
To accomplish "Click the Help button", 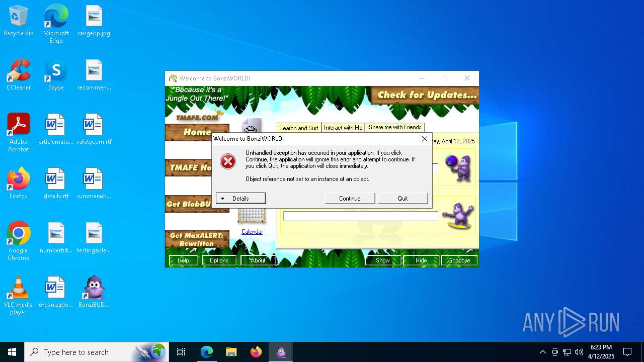I will click(x=183, y=260).
